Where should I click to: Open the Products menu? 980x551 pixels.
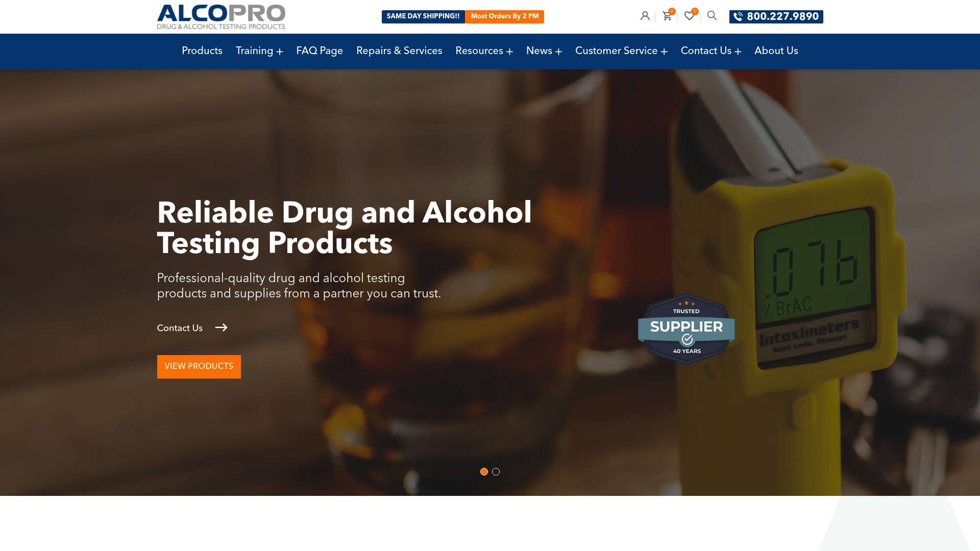tap(202, 51)
